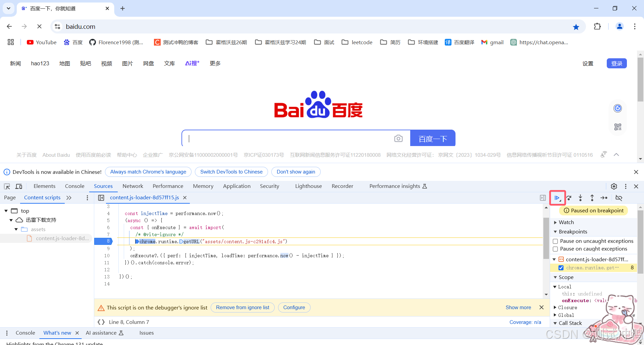This screenshot has width=644, height=345.
Task: Click the 登录 login button
Action: (616, 63)
